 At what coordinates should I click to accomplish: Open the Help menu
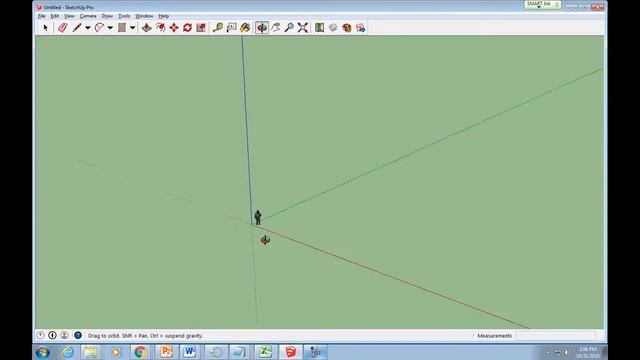pos(163,16)
